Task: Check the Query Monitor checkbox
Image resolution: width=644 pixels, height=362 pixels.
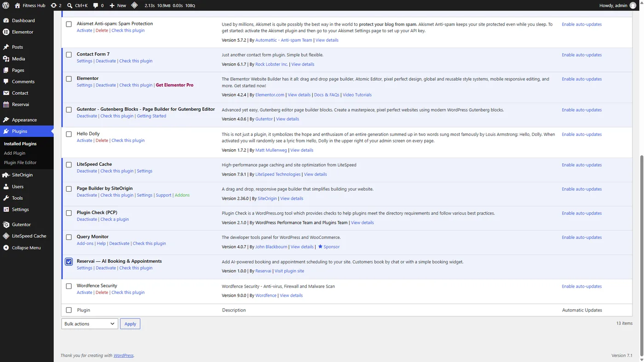Action: click(x=69, y=237)
